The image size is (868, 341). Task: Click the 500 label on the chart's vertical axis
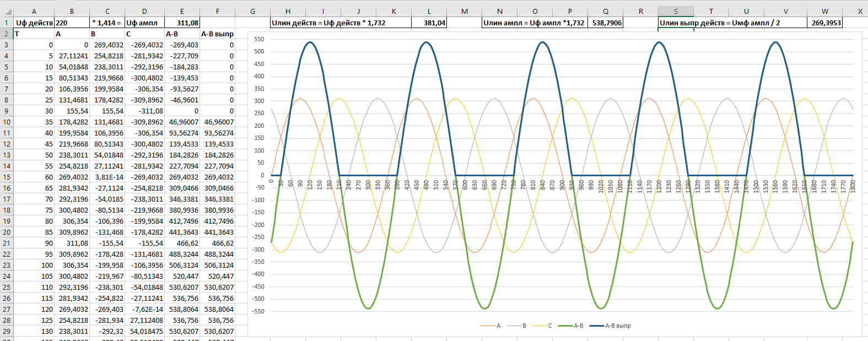(259, 51)
